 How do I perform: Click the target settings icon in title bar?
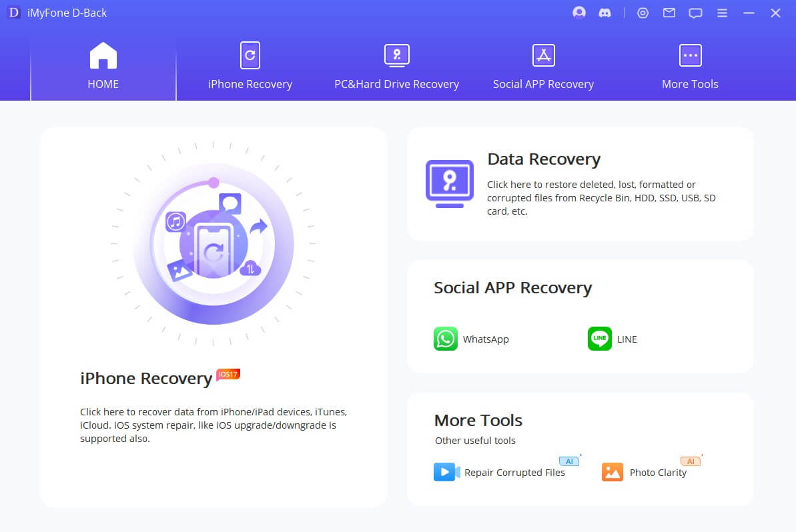[x=643, y=13]
